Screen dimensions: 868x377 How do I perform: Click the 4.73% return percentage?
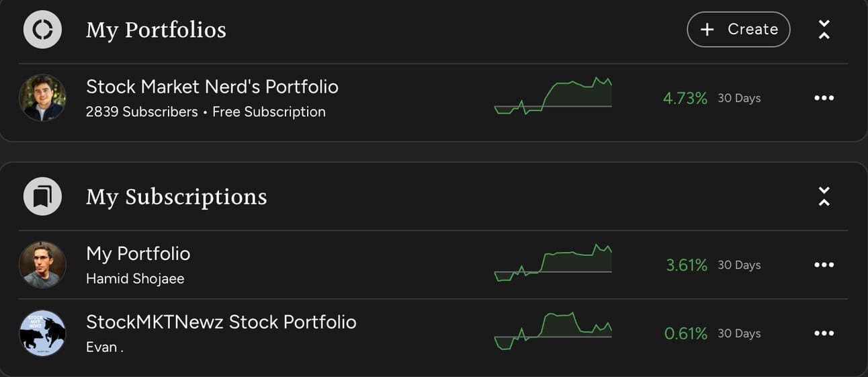[x=685, y=99]
